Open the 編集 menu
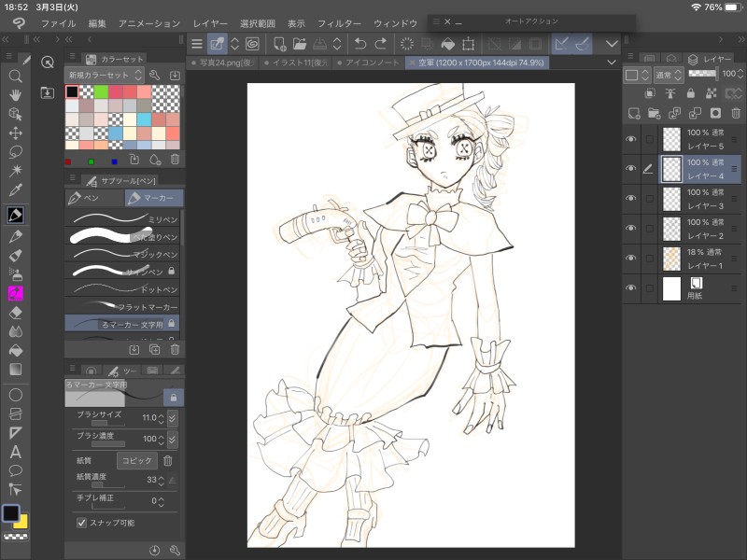 [97, 23]
